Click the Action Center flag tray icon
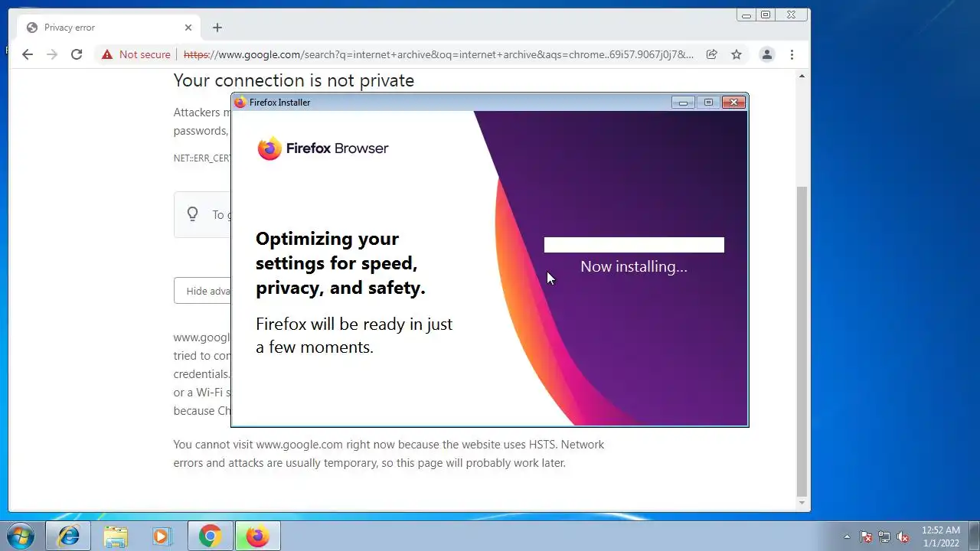Viewport: 980px width, 551px height. (866, 536)
